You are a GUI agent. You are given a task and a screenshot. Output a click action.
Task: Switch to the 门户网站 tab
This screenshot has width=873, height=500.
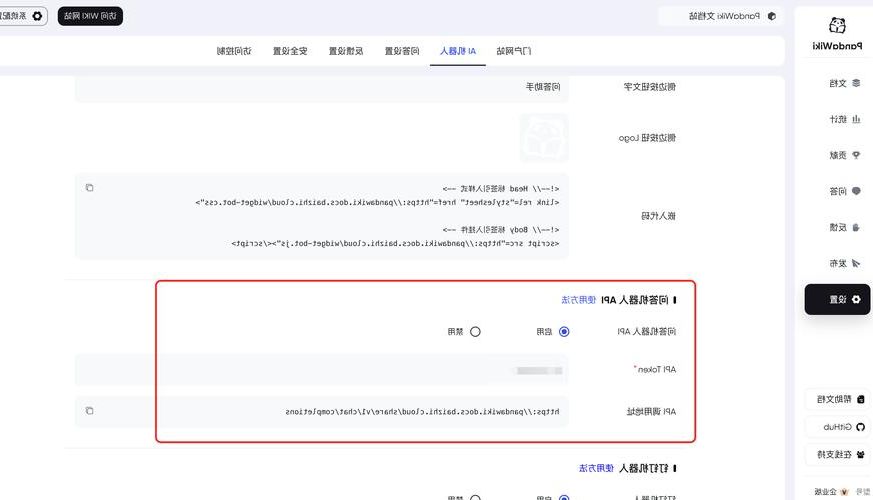513,51
